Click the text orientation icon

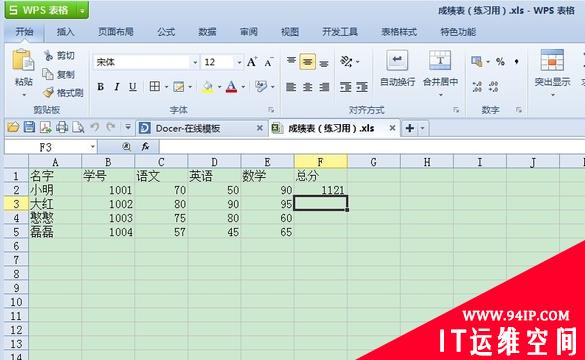tap(346, 62)
